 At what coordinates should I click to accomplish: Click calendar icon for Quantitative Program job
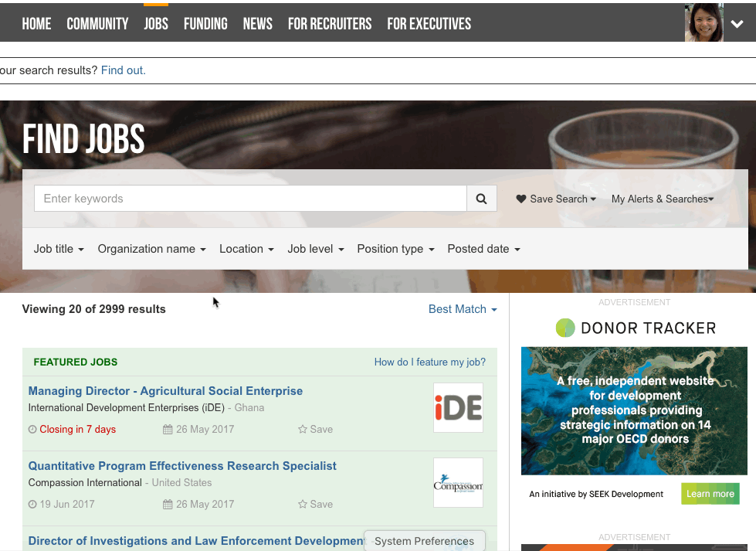[168, 504]
